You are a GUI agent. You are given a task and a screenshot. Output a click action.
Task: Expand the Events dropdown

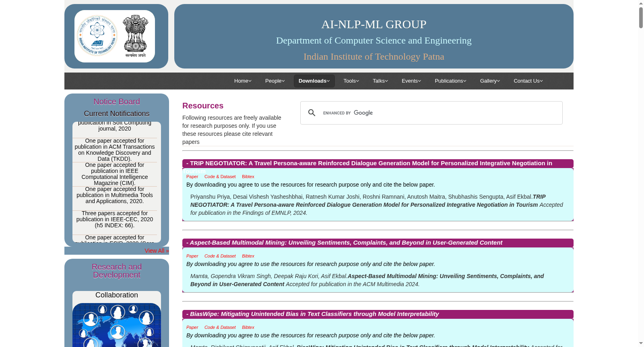pyautogui.click(x=411, y=81)
